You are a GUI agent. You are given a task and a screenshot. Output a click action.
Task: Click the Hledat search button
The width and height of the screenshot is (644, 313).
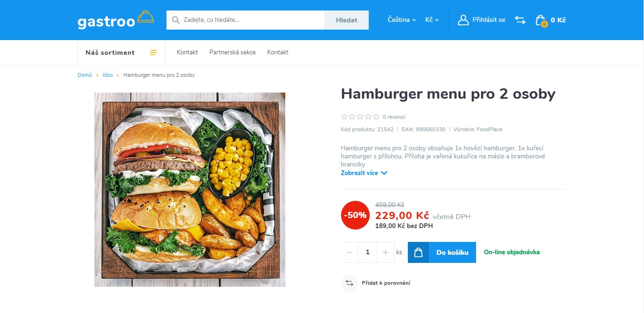(346, 20)
